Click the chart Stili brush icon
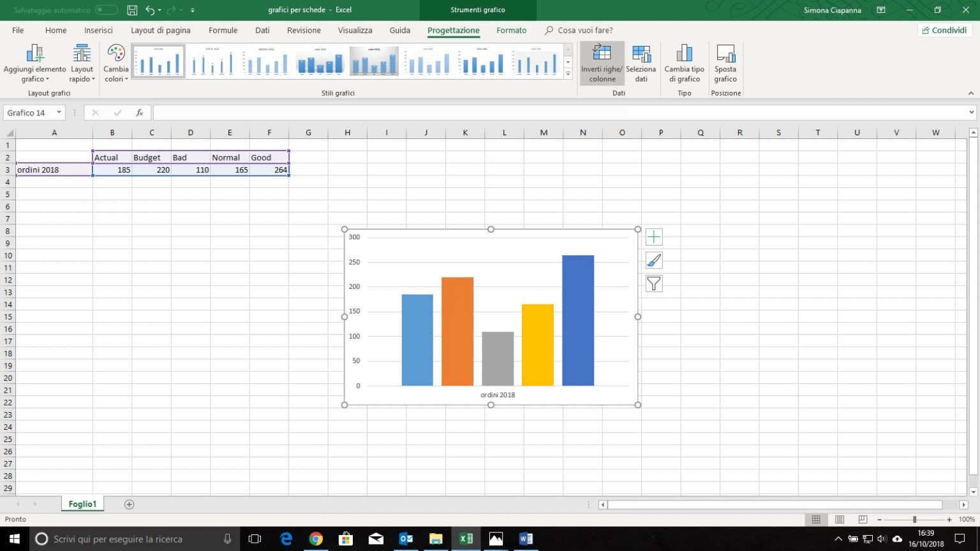The width and height of the screenshot is (980, 551). tap(653, 260)
